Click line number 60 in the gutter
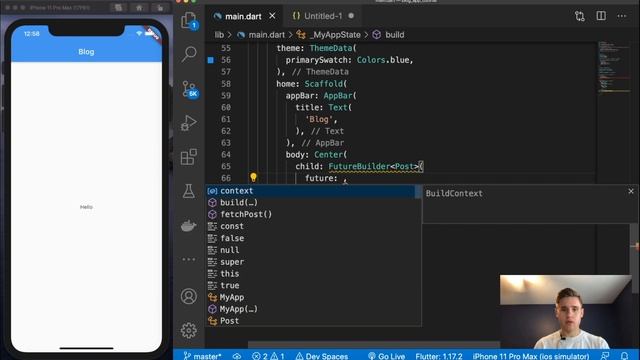The width and height of the screenshot is (640, 360). [226, 107]
